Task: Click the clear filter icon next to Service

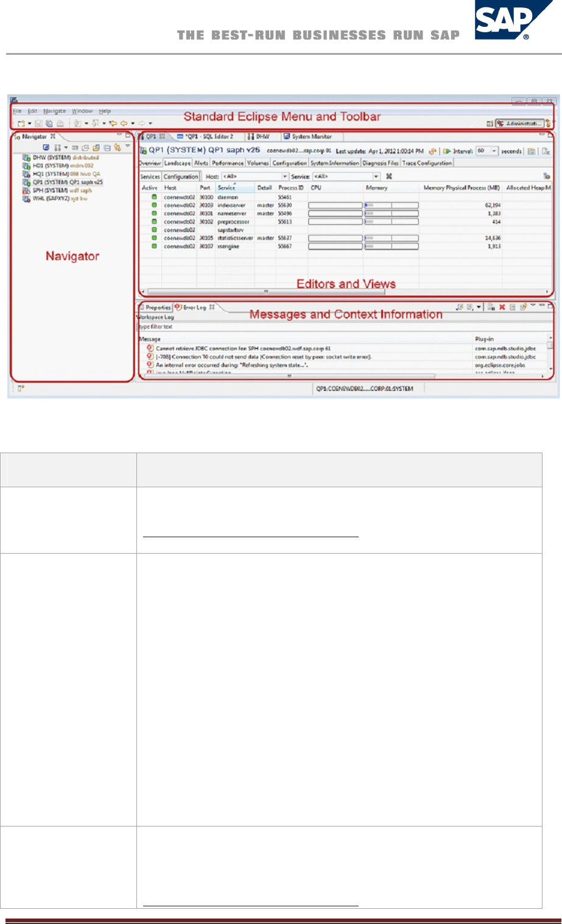Action: 389,177
